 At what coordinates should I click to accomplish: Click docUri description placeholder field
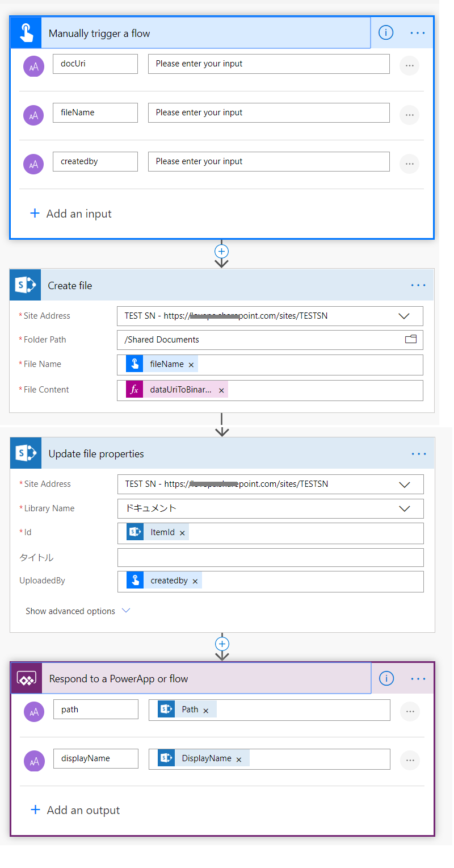269,64
